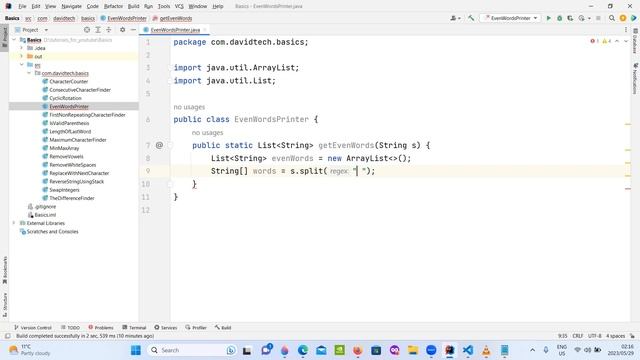Open Build tool window

223,327
